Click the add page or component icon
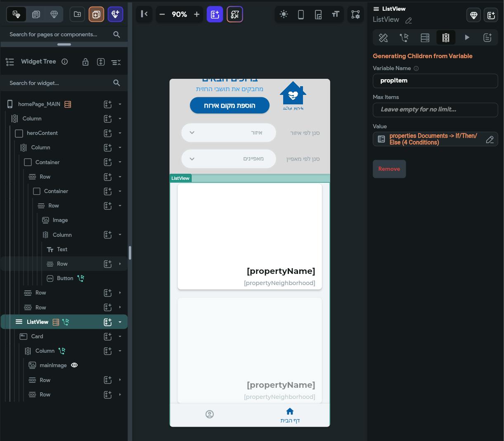The image size is (504, 441). [96, 14]
